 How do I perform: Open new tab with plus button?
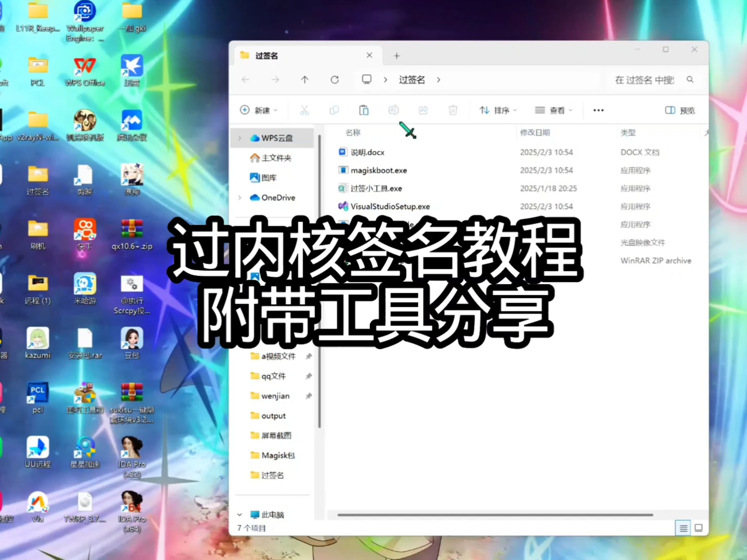click(396, 56)
